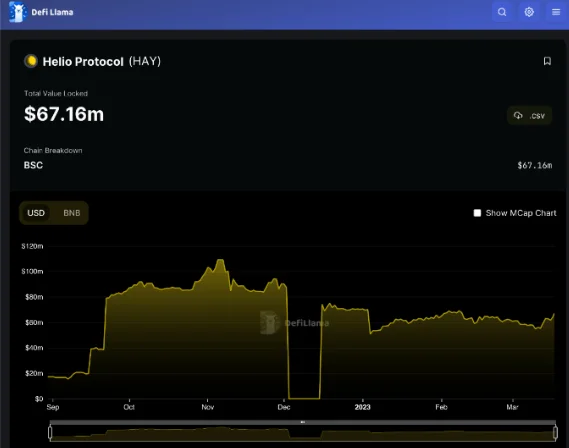Click the Oct label on time axis

coord(129,407)
